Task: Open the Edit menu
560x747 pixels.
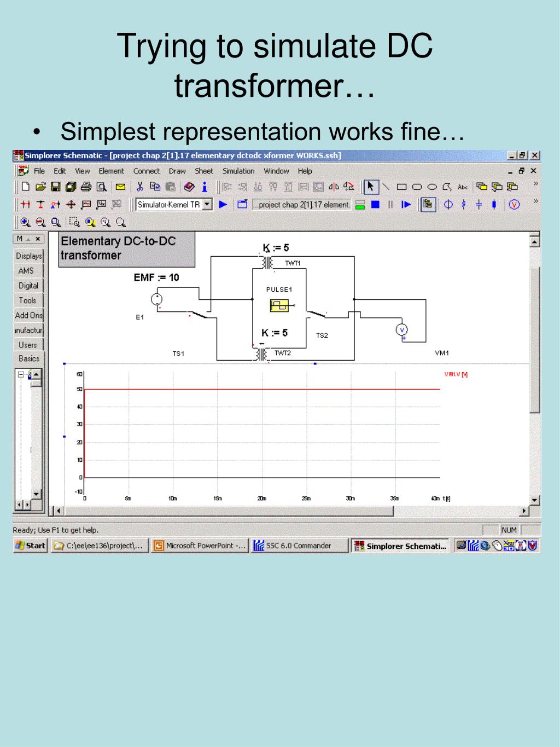Action: click(60, 171)
